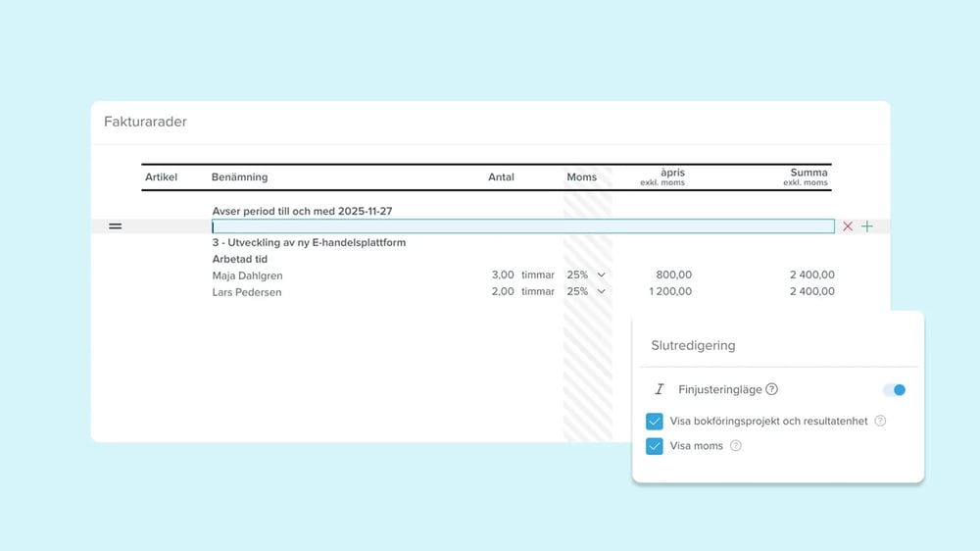Click the Utveckling av ny E-handelsplattform heading

point(309,242)
